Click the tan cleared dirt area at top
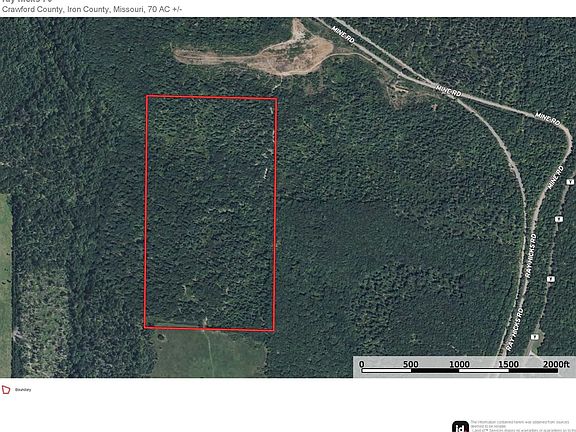 (263, 55)
